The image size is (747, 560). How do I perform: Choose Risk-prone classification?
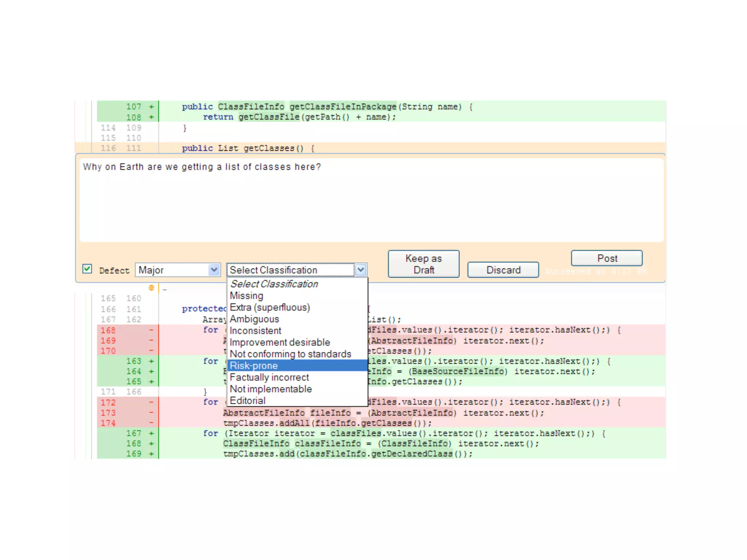click(x=254, y=366)
